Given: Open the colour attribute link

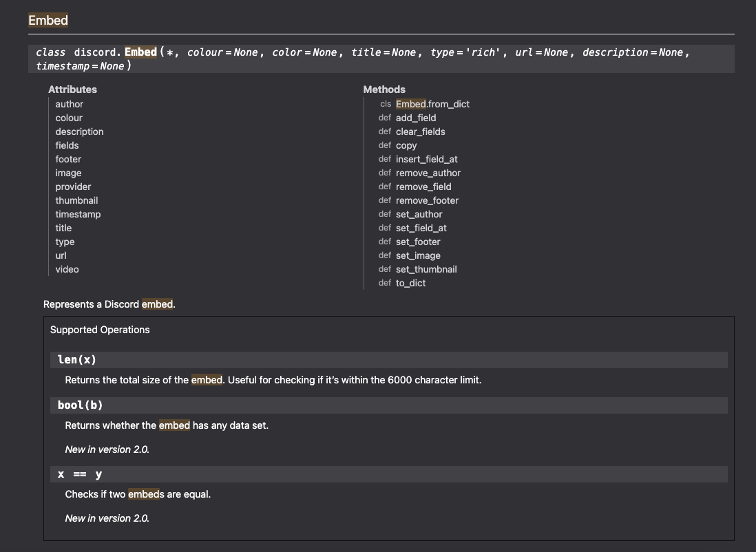Looking at the screenshot, I should pyautogui.click(x=68, y=118).
